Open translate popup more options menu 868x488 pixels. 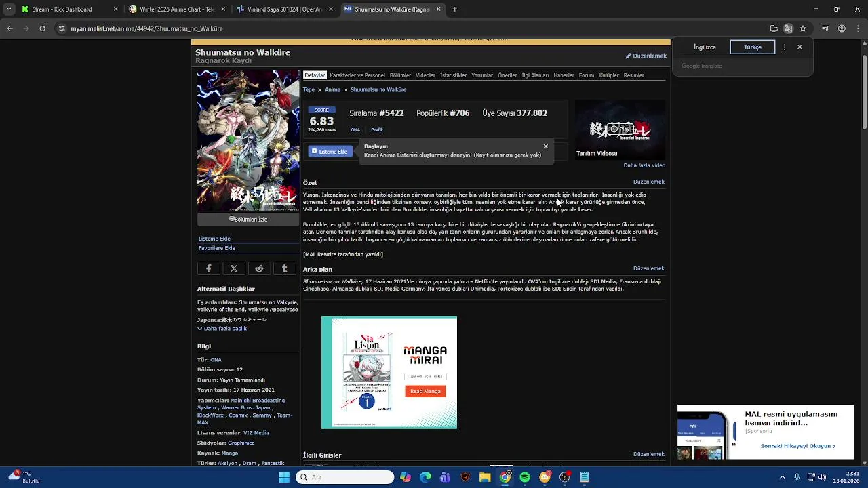click(x=785, y=47)
